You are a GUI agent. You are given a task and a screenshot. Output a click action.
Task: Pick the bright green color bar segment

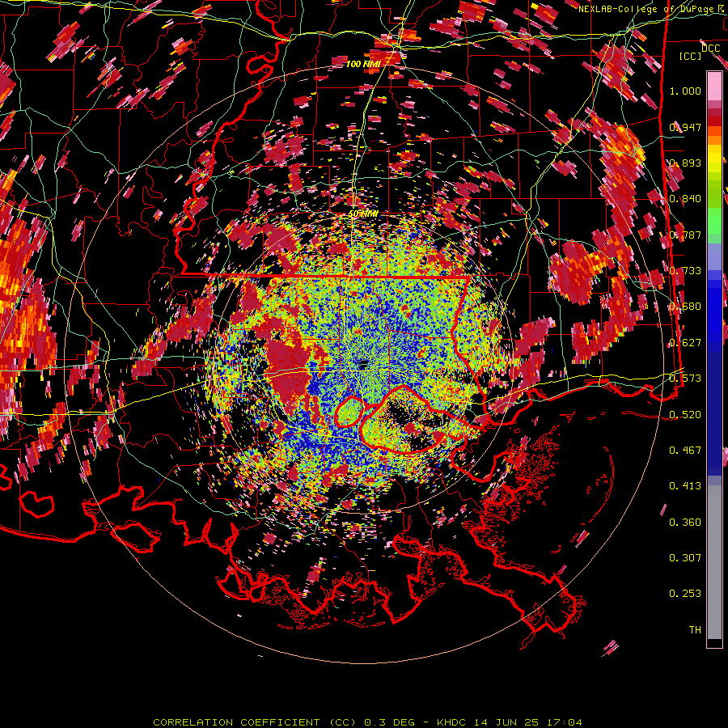[714, 221]
